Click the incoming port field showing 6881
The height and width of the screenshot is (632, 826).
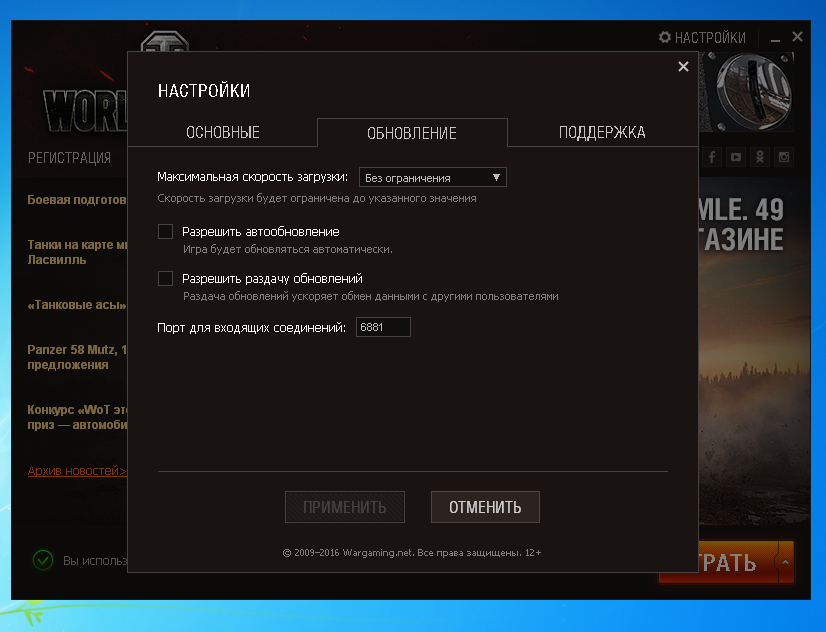tap(383, 327)
